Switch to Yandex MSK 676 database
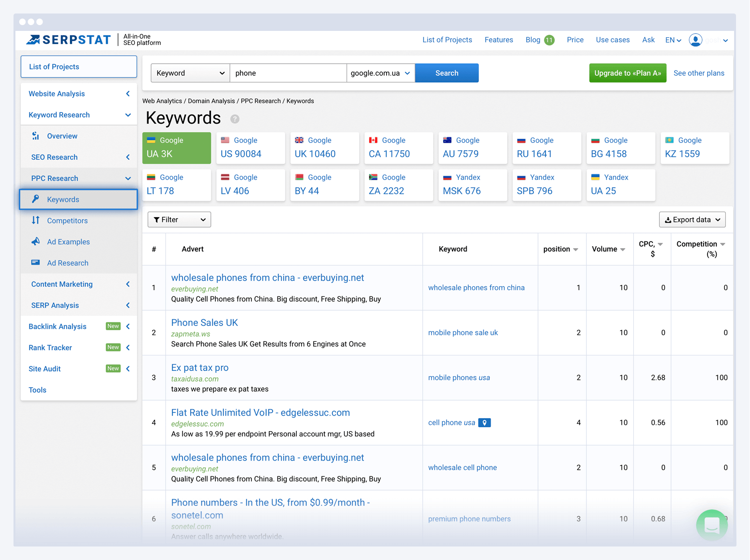Viewport: 750px width, 560px height. pos(472,185)
